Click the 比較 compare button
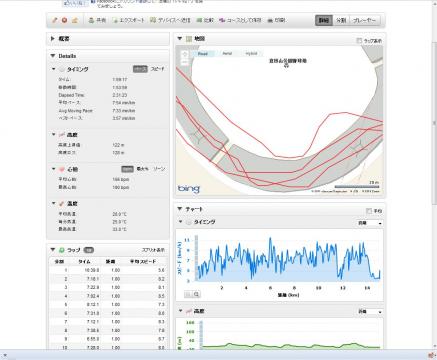The height and width of the screenshot is (360, 437). pyautogui.click(x=205, y=20)
